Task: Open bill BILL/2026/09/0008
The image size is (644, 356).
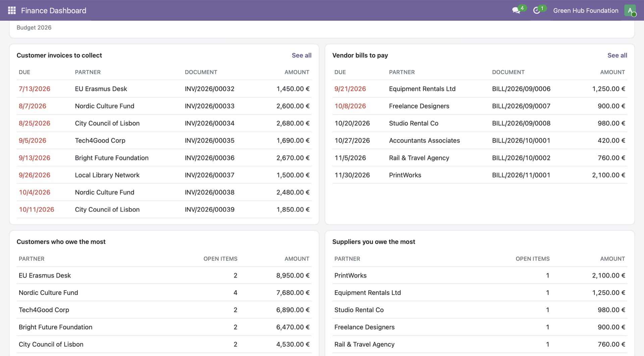Action: pos(521,123)
